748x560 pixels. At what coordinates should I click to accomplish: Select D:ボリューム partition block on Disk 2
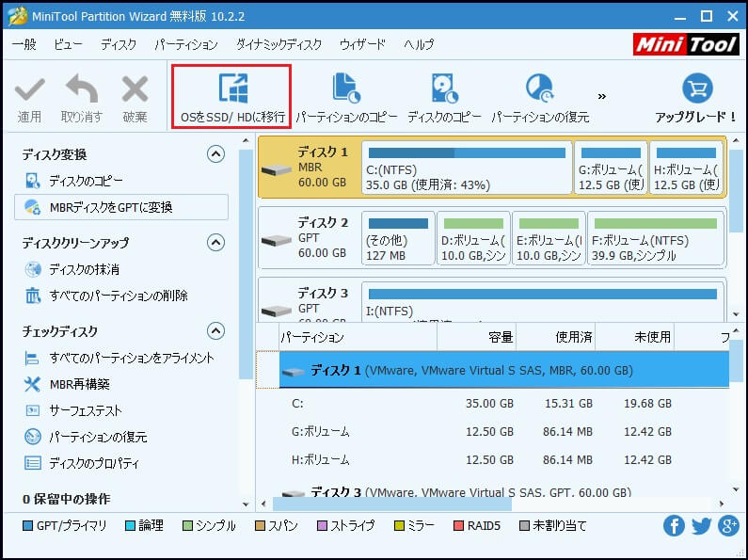473,238
